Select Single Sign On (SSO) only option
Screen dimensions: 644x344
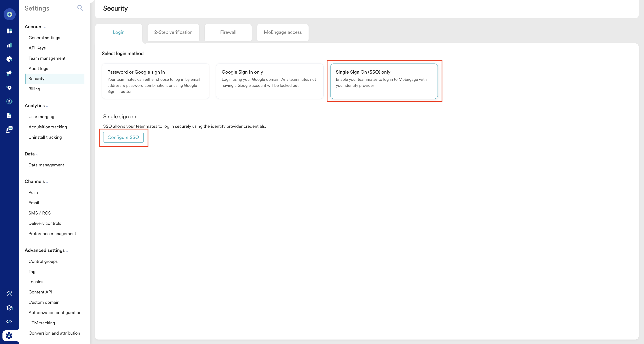click(384, 81)
